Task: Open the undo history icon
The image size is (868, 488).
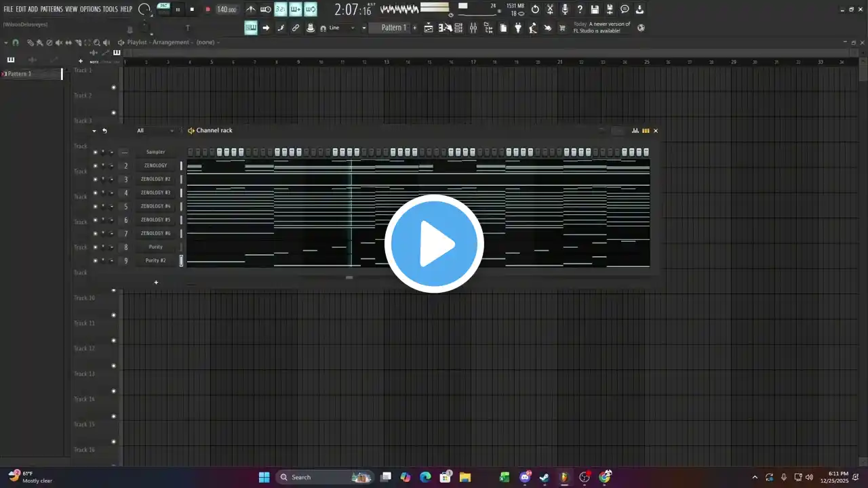Action: [535, 9]
